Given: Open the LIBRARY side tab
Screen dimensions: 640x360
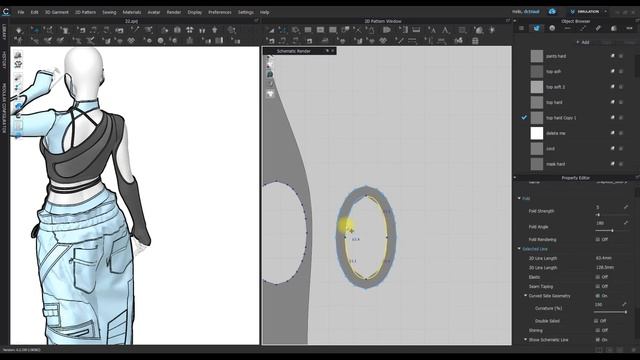Looking at the screenshot, I should (x=4, y=32).
